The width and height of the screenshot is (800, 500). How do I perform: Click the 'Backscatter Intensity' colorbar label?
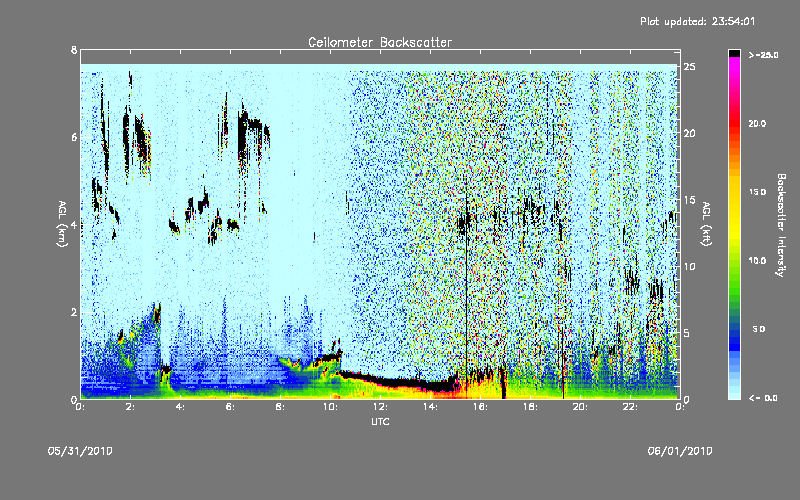point(781,224)
